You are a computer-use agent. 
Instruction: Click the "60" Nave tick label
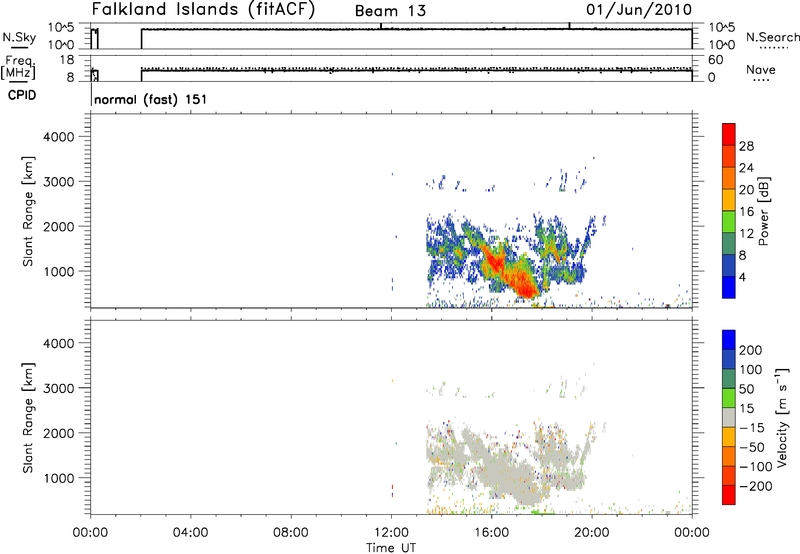[715, 60]
